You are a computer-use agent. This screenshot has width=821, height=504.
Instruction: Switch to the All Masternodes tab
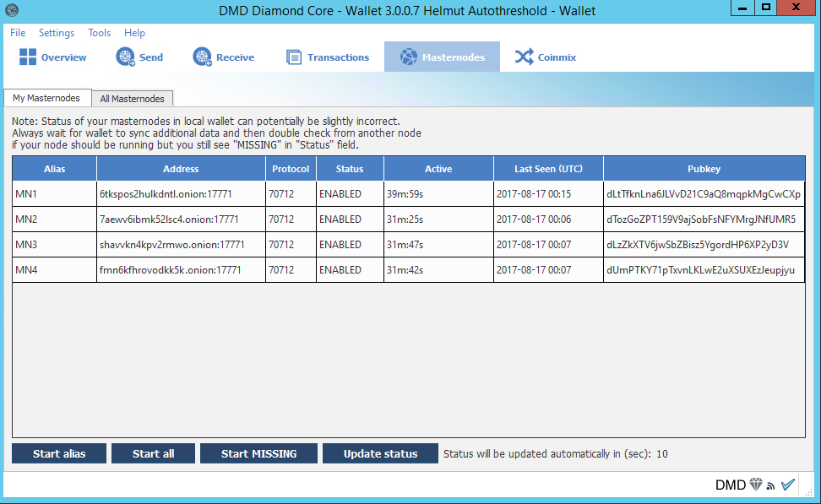tap(132, 99)
